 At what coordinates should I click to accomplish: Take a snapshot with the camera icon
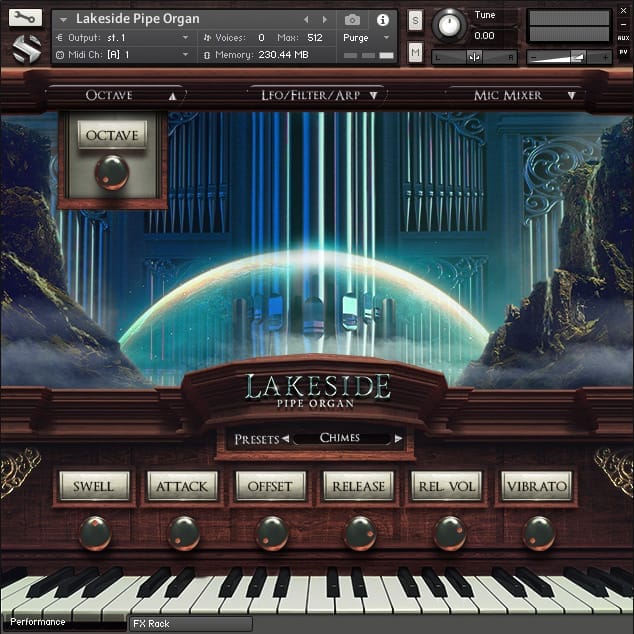click(x=352, y=19)
